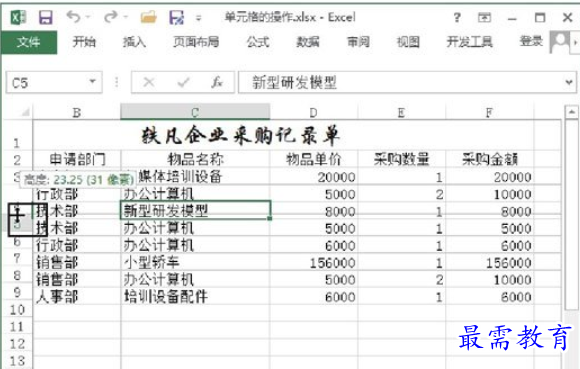Select the 20000 cell in column D
This screenshot has height=369, width=580.
pyautogui.click(x=313, y=177)
